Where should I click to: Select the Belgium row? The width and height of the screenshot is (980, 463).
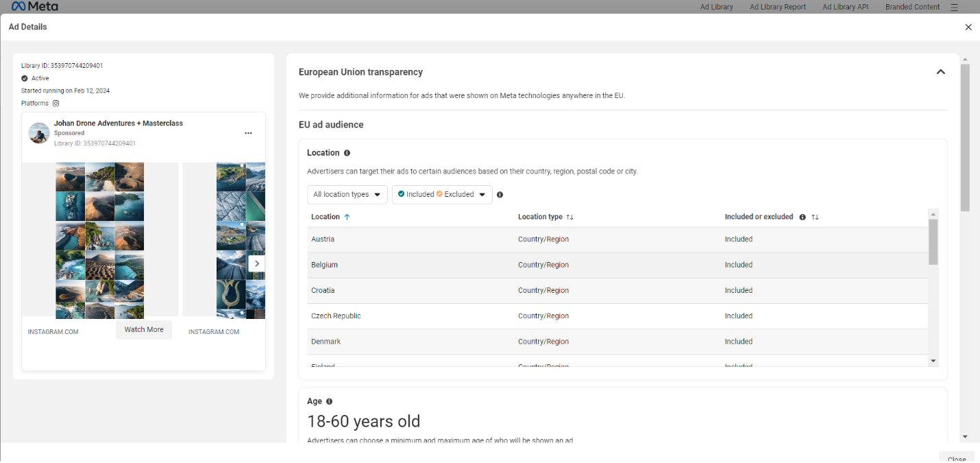[x=617, y=265]
